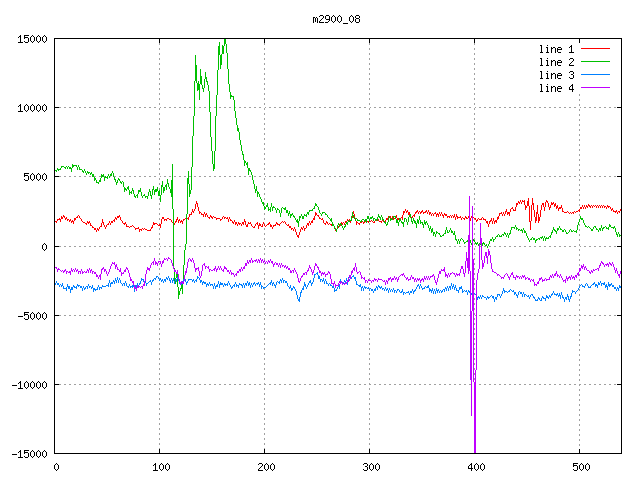Image resolution: width=640 pixels, height=480 pixels.
Task: Select the 'line 1' legend label
Action: (x=556, y=49)
